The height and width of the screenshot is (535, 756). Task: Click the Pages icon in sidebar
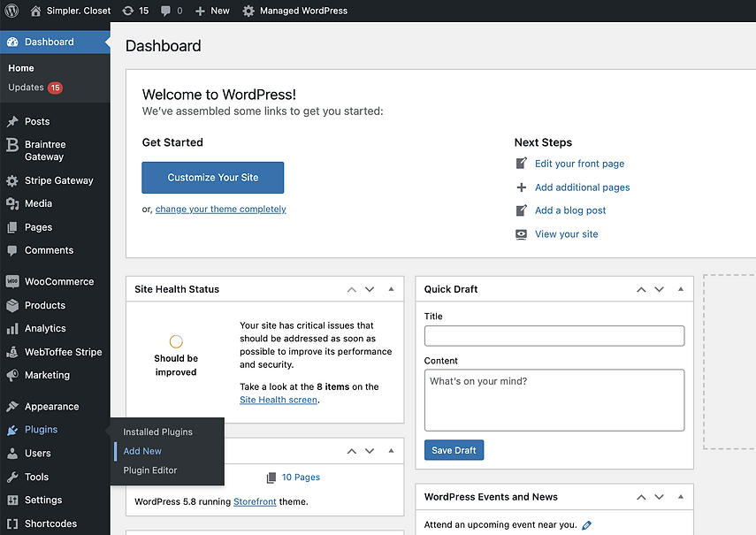coord(12,227)
